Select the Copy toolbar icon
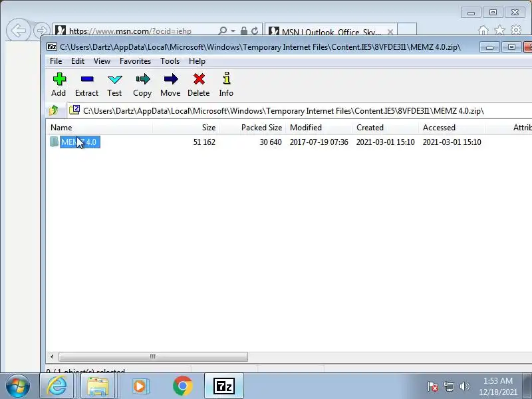 tap(142, 84)
